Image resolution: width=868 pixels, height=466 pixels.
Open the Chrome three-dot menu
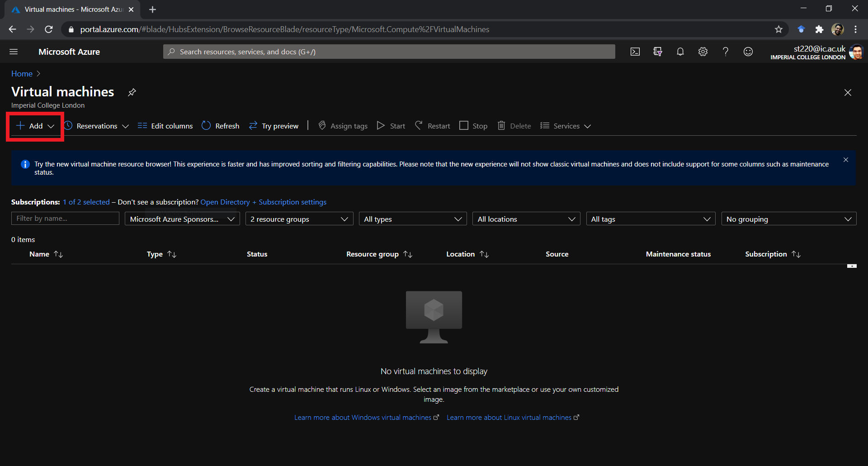[x=855, y=29]
